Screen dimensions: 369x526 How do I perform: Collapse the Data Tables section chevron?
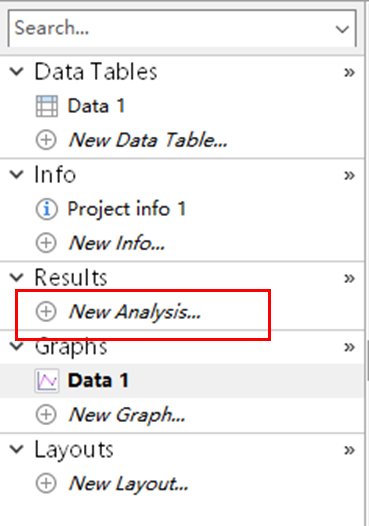point(16,71)
